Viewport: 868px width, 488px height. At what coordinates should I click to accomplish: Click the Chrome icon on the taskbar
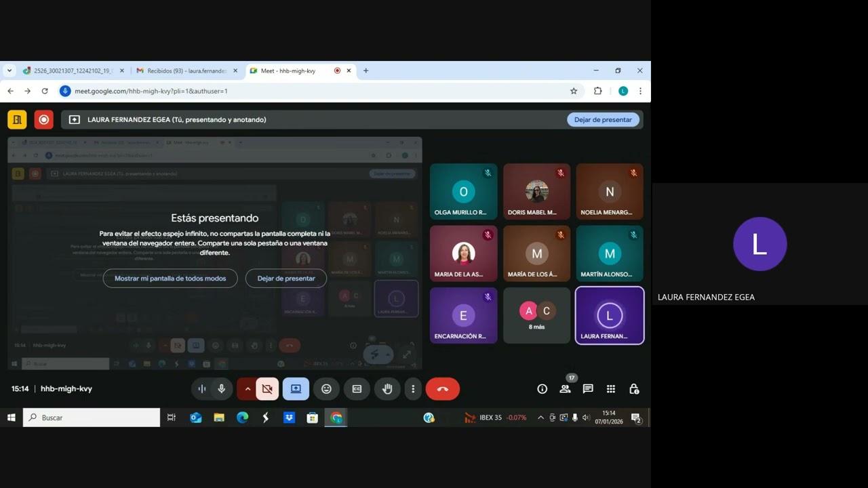pyautogui.click(x=336, y=418)
